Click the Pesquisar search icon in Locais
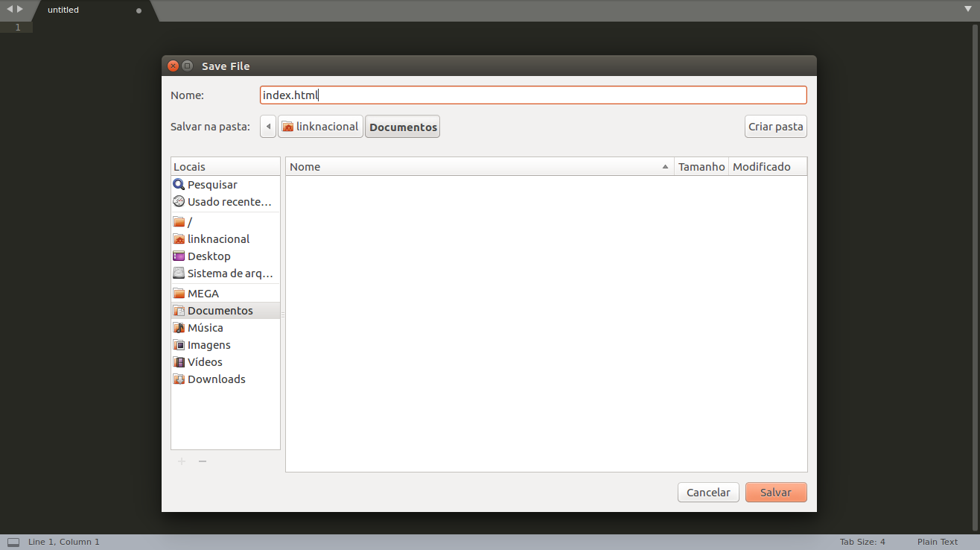The height and width of the screenshot is (550, 980). pos(179,184)
